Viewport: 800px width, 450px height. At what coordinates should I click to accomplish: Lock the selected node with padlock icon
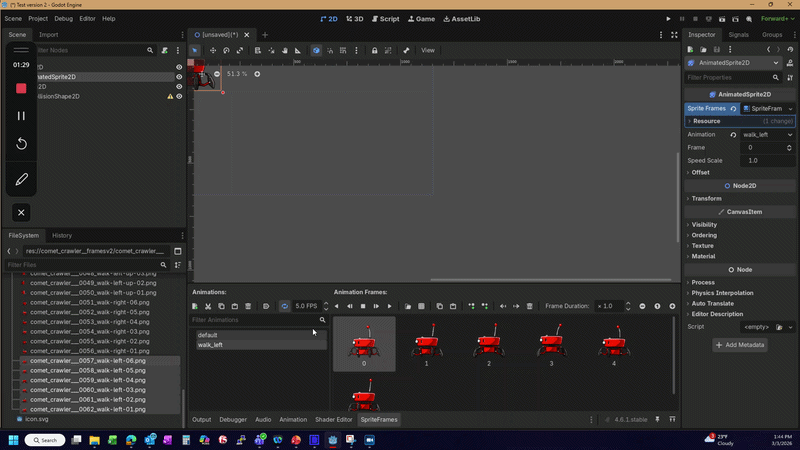(374, 50)
